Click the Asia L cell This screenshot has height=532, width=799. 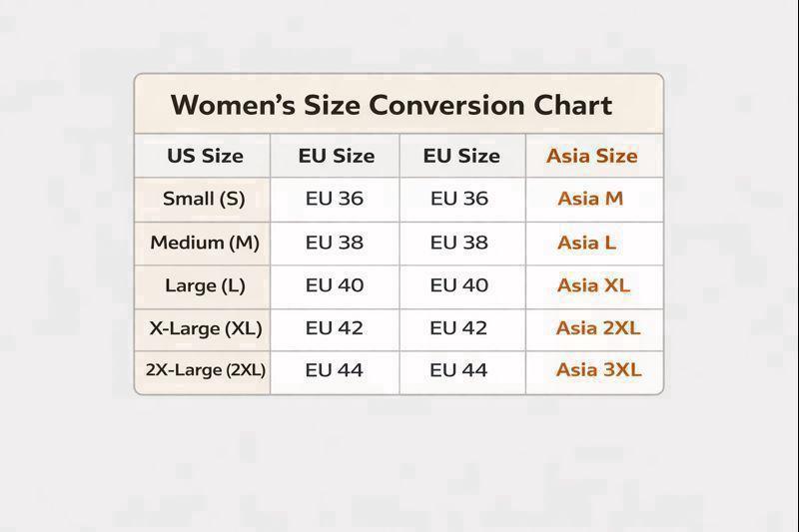tap(587, 243)
